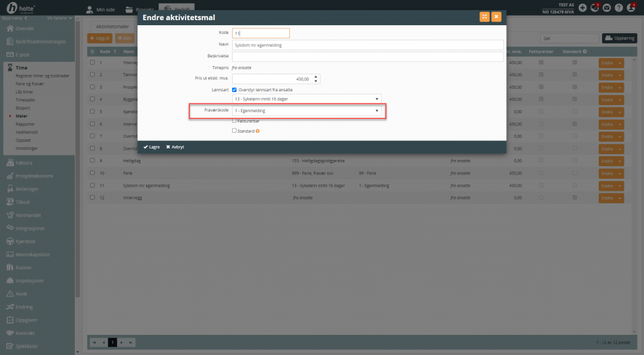Click the Beskrivelse input field

coord(368,57)
